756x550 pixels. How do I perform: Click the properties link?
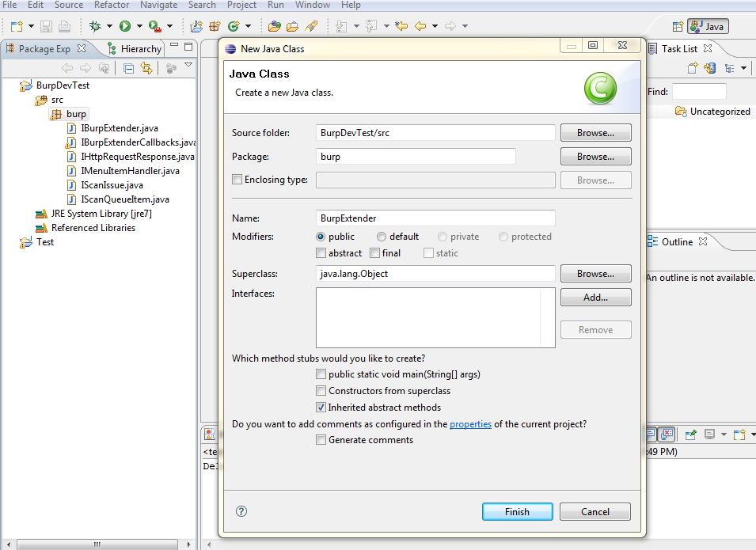pos(470,424)
